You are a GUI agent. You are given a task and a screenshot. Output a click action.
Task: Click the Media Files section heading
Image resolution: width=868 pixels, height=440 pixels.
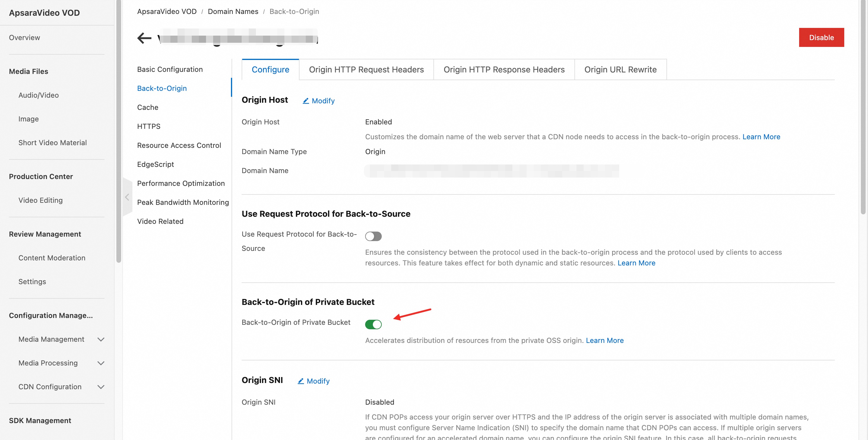point(28,72)
